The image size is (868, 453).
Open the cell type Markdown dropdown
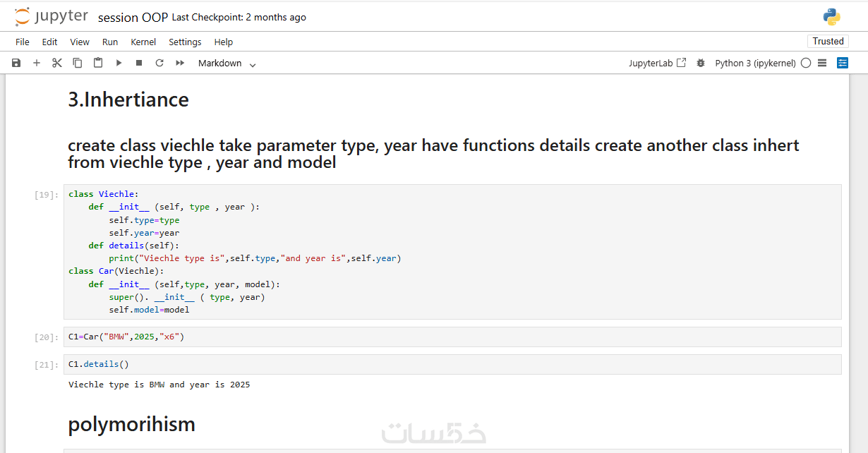point(227,64)
